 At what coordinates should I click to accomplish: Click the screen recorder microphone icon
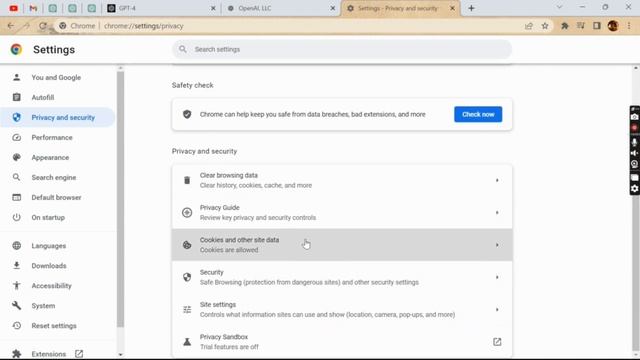click(x=634, y=142)
